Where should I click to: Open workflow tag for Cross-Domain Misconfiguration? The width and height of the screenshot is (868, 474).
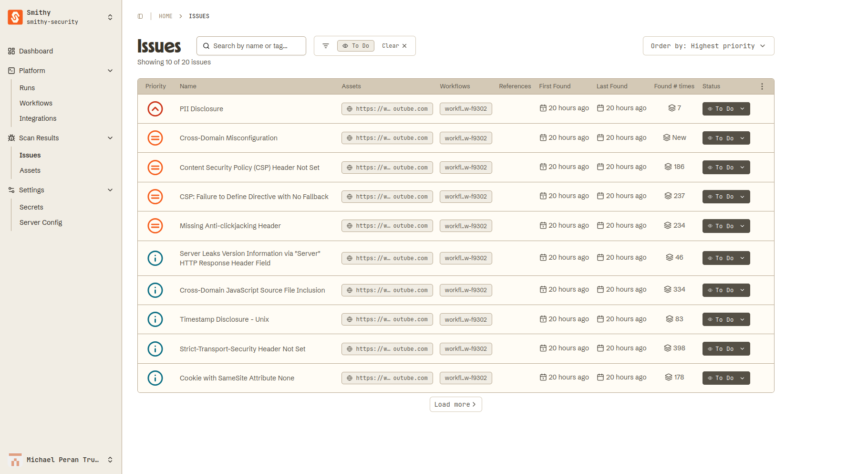[x=466, y=138]
